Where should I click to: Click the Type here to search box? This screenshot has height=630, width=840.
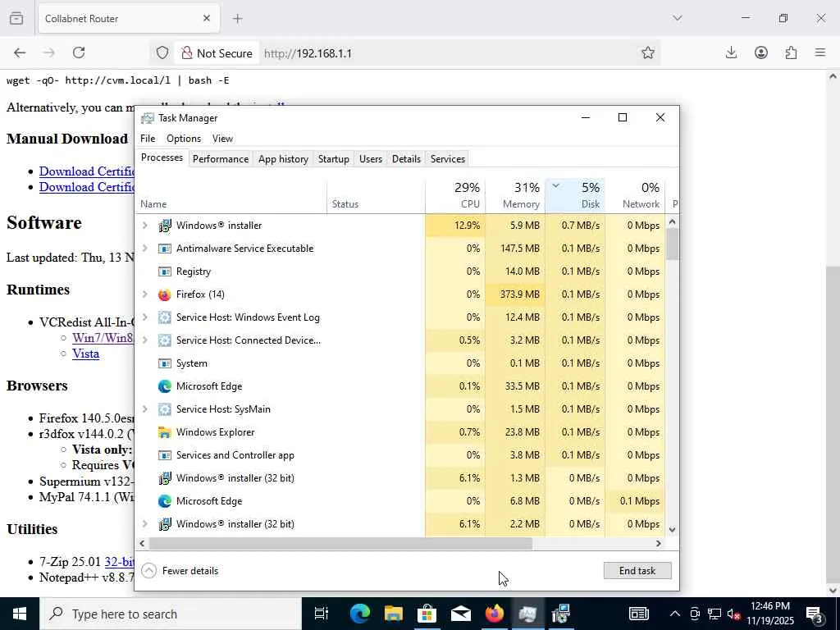171,614
